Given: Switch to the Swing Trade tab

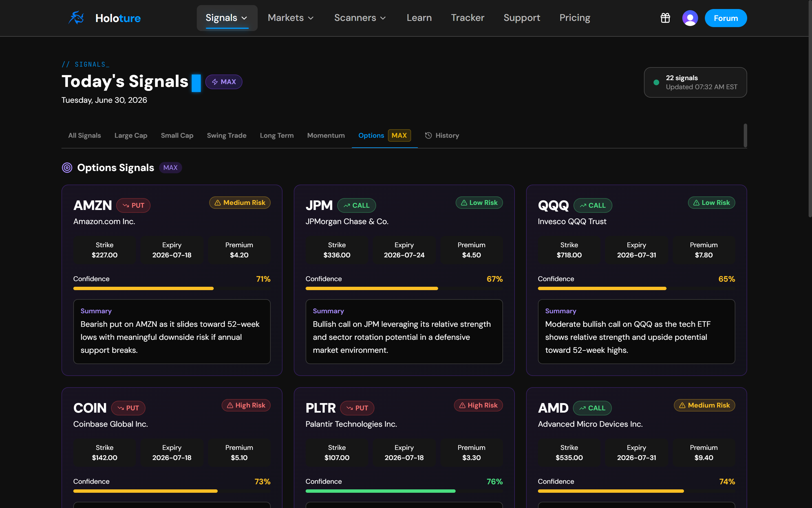Looking at the screenshot, I should 227,135.
